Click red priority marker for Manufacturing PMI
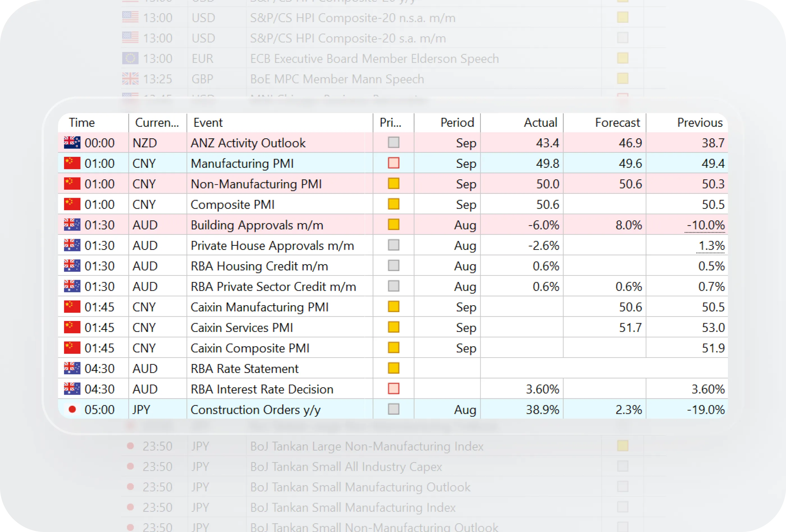The width and height of the screenshot is (786, 532). (x=394, y=163)
